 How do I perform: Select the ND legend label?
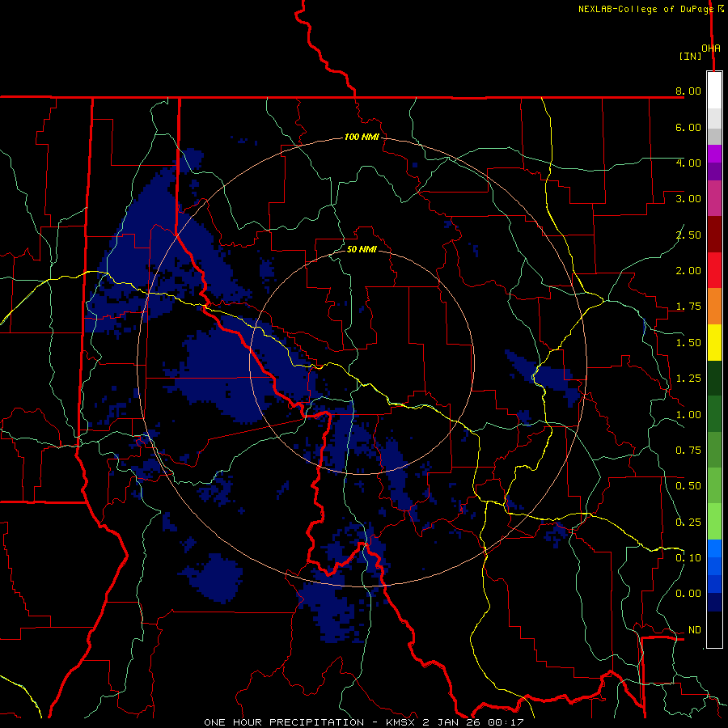pyautogui.click(x=695, y=630)
